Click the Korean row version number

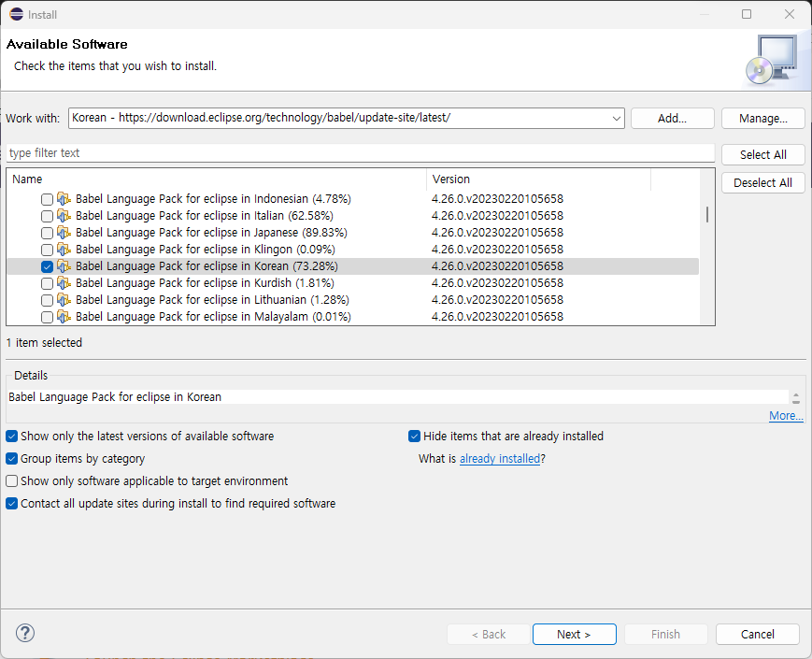coord(497,266)
